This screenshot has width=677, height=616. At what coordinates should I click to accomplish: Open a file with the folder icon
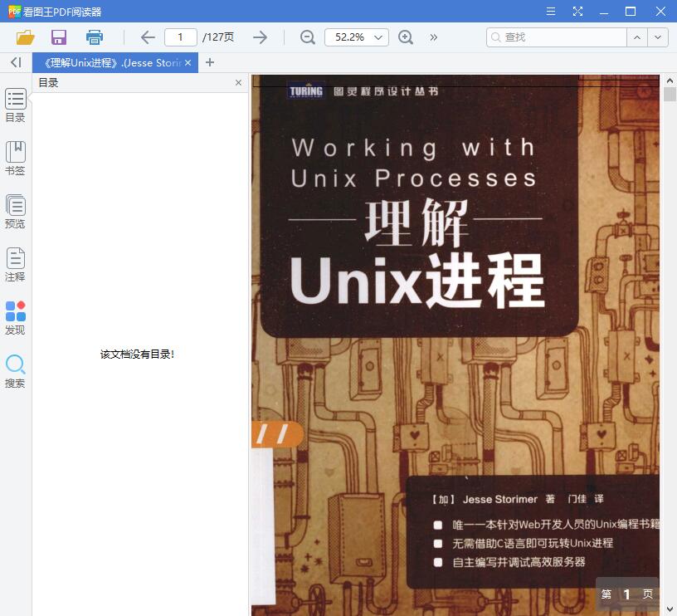26,37
